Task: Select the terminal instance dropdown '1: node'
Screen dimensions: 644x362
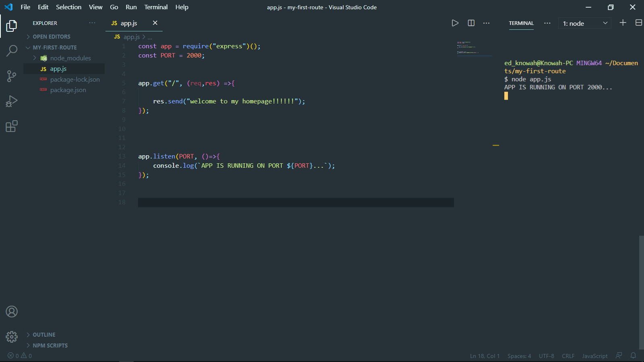Action: [x=584, y=23]
